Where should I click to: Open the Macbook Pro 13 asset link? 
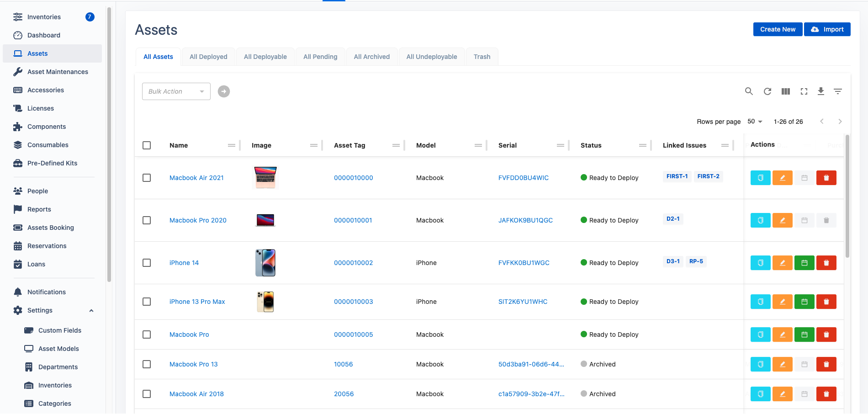pyautogui.click(x=194, y=364)
